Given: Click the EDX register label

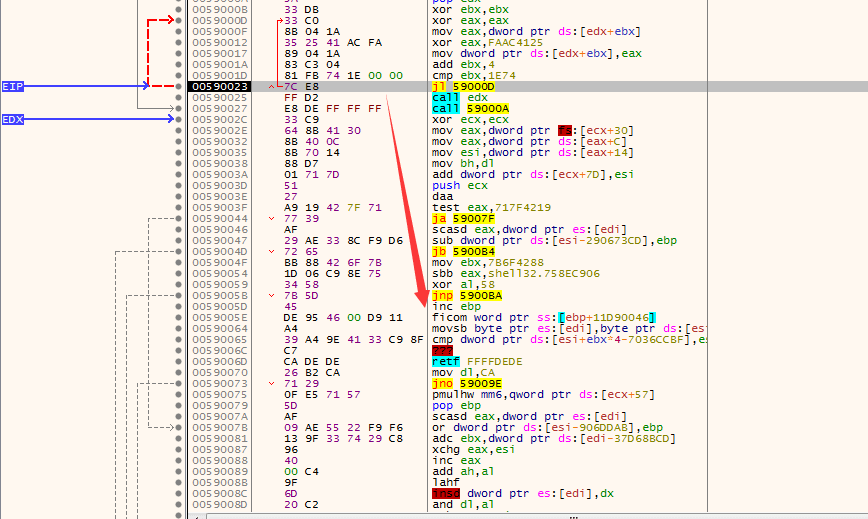Looking at the screenshot, I should point(13,120).
